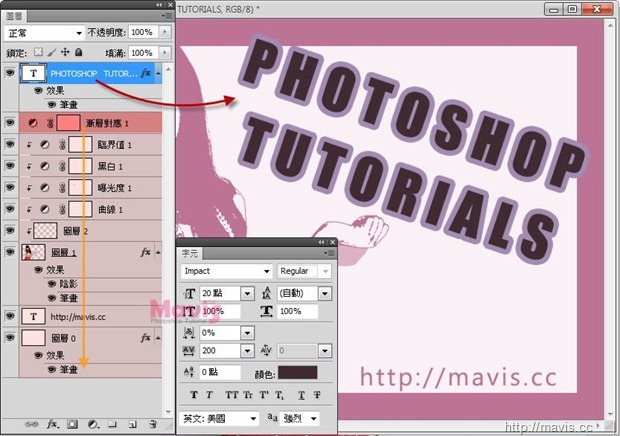Delete layer with trash icon
The image size is (620, 436).
point(153,424)
